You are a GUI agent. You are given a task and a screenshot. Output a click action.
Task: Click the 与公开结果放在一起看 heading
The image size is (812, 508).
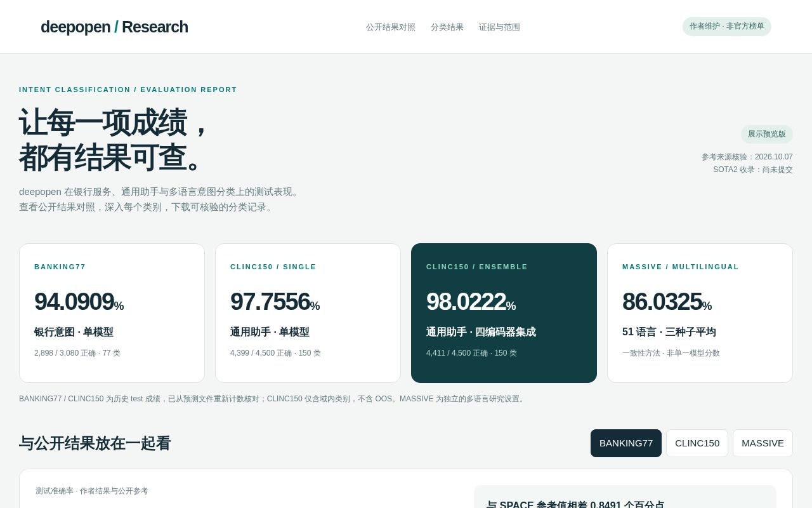tap(95, 443)
